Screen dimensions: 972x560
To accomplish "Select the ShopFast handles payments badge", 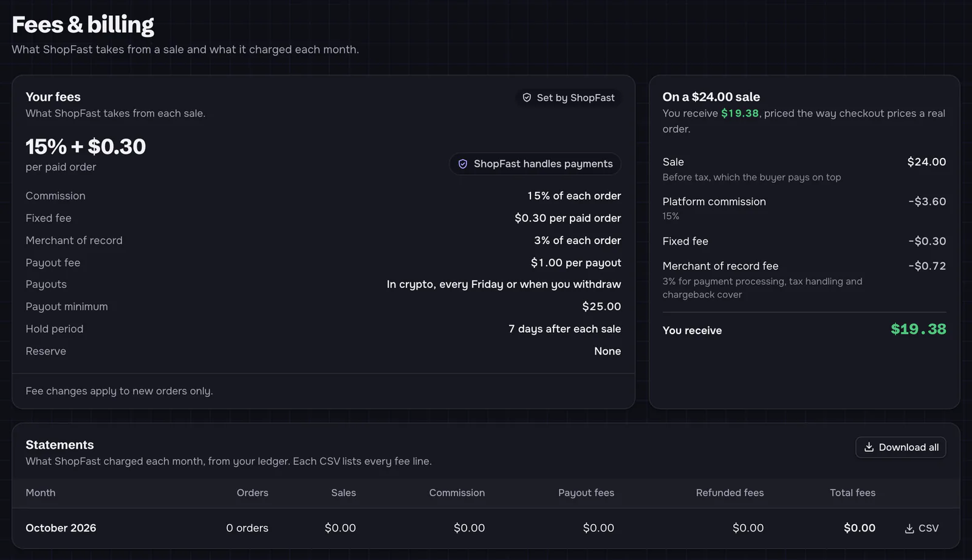I will 535,164.
